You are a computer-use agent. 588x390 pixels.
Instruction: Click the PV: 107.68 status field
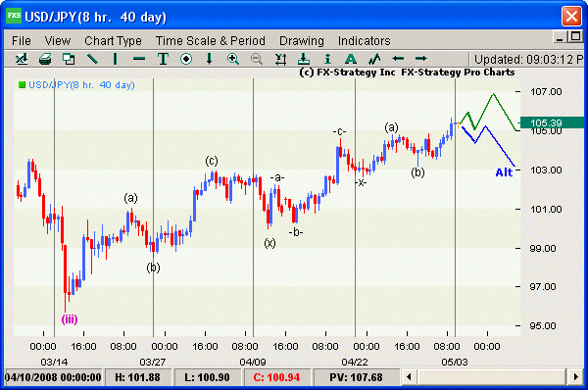pos(356,377)
